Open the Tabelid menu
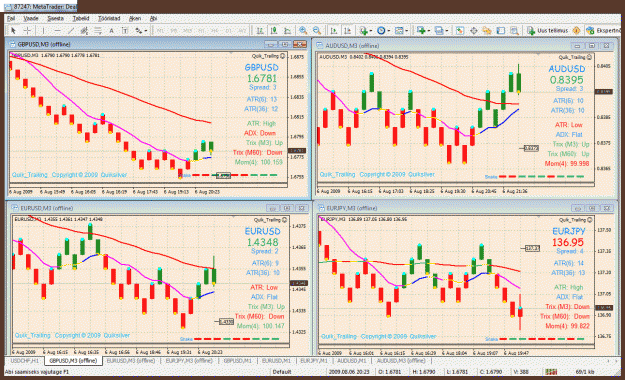625x380 pixels. coord(81,18)
